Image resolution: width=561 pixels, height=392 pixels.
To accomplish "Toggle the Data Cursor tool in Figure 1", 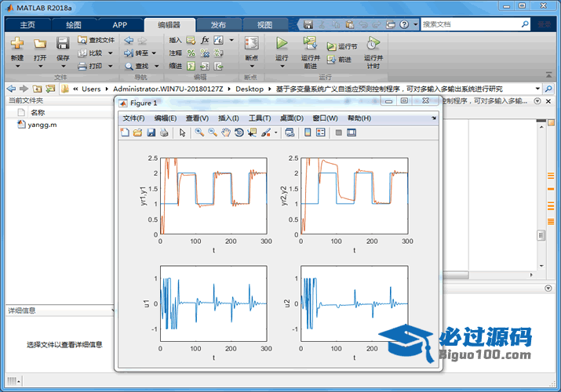I will tap(252, 132).
